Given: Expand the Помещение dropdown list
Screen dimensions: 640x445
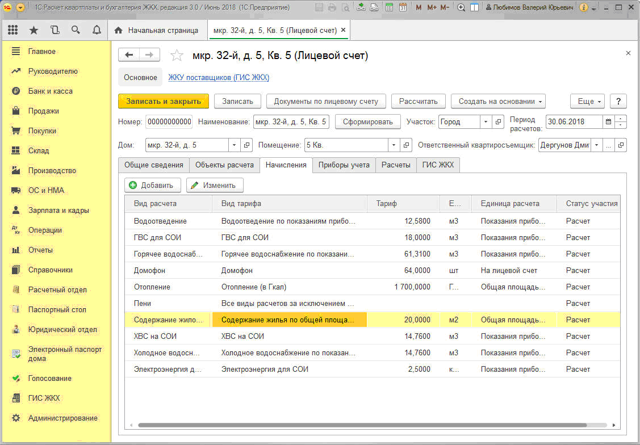Looking at the screenshot, I should 393,145.
